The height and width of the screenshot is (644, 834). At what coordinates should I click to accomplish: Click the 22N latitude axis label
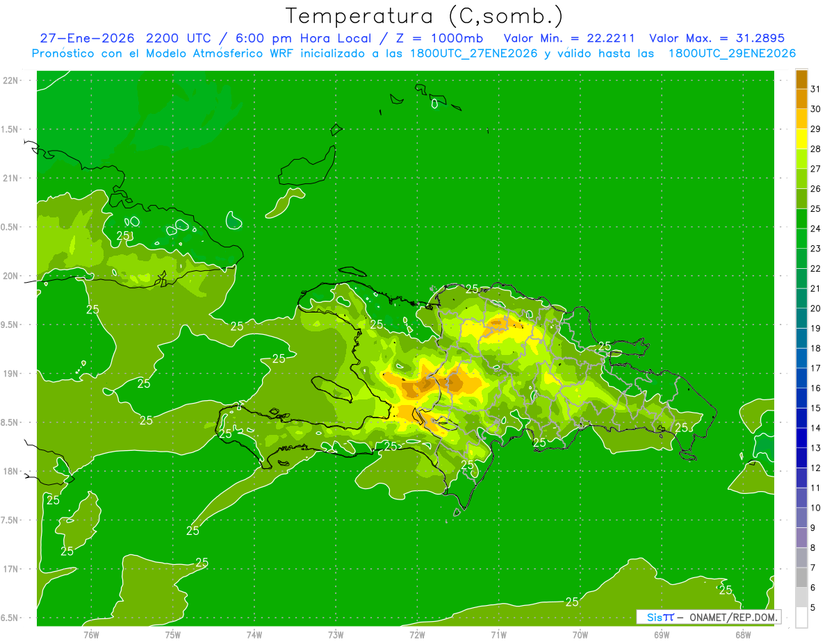coord(10,80)
